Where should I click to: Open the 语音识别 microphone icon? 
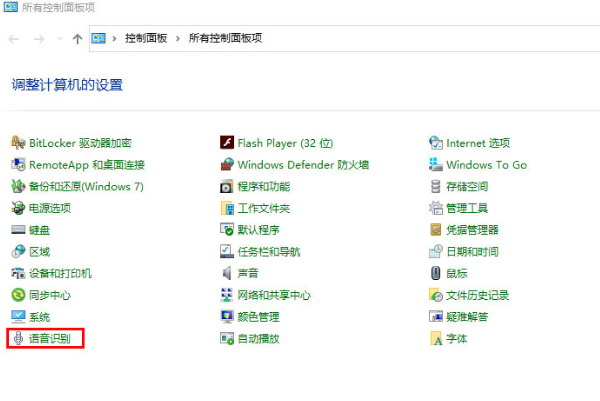(18, 339)
